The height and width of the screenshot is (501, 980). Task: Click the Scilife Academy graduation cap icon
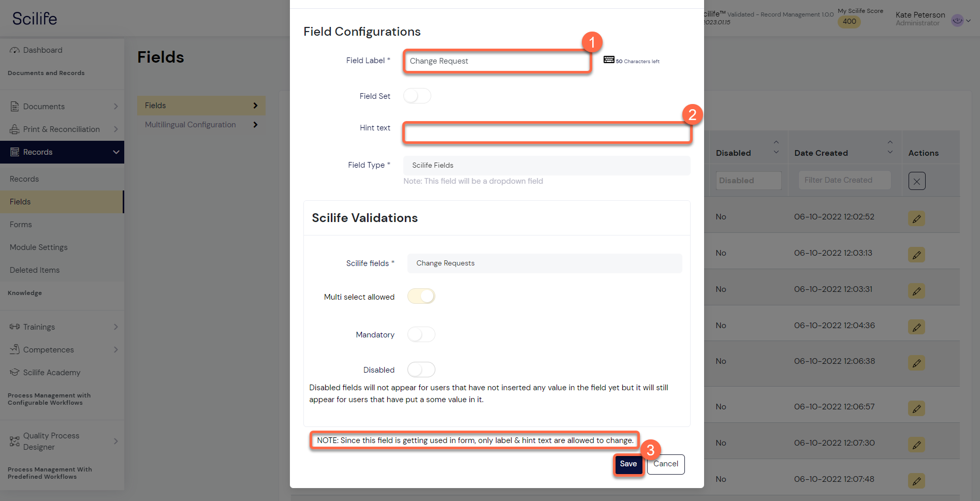pos(14,372)
